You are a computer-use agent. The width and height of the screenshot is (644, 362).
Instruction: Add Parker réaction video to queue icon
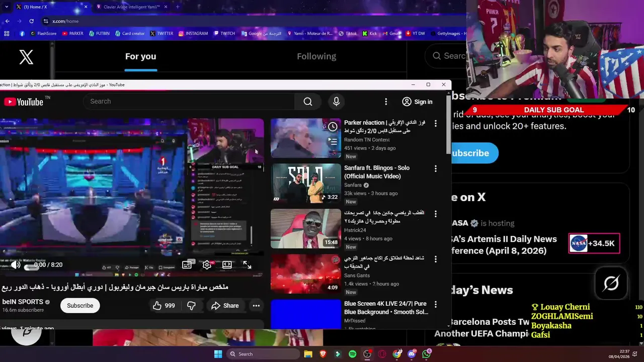pyautogui.click(x=333, y=141)
